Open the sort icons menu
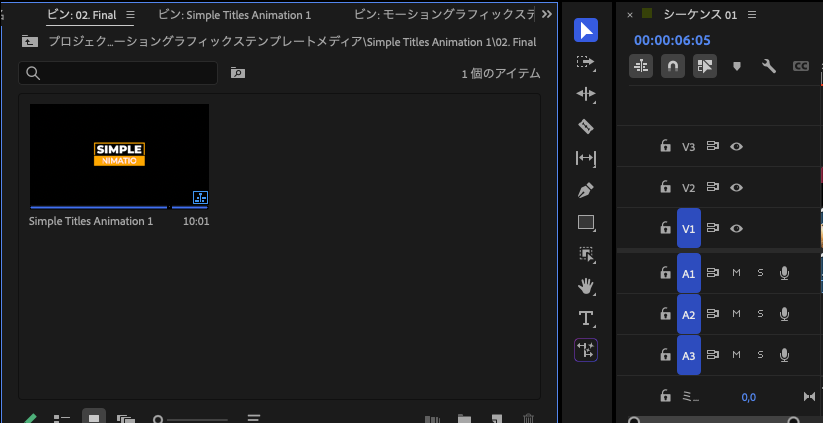This screenshot has height=423, width=823. pos(254,418)
